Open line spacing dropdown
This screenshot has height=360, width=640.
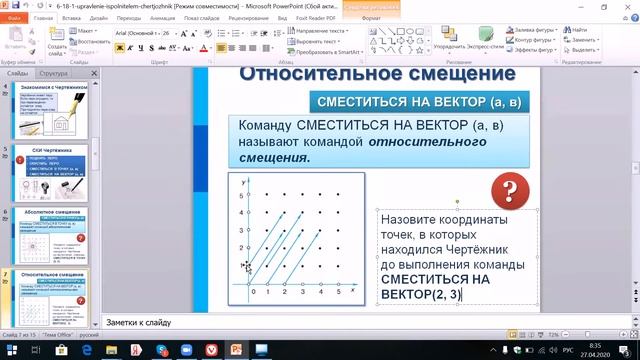[x=279, y=33]
